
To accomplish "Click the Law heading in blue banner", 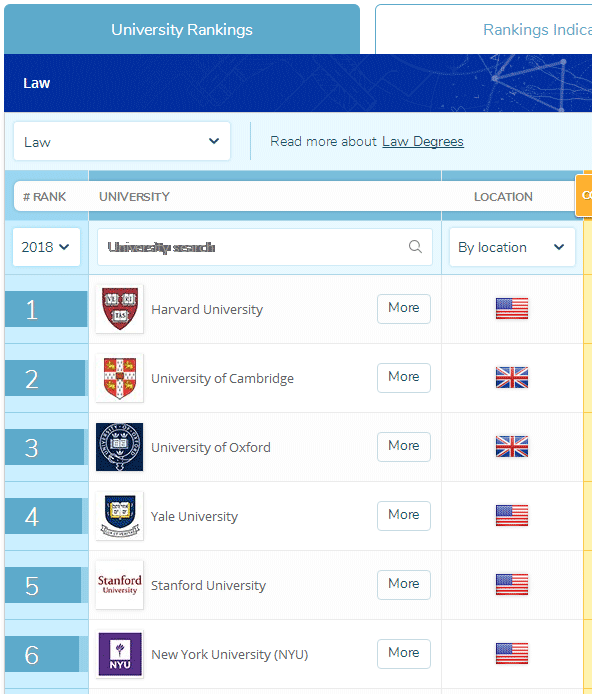I will point(37,83).
